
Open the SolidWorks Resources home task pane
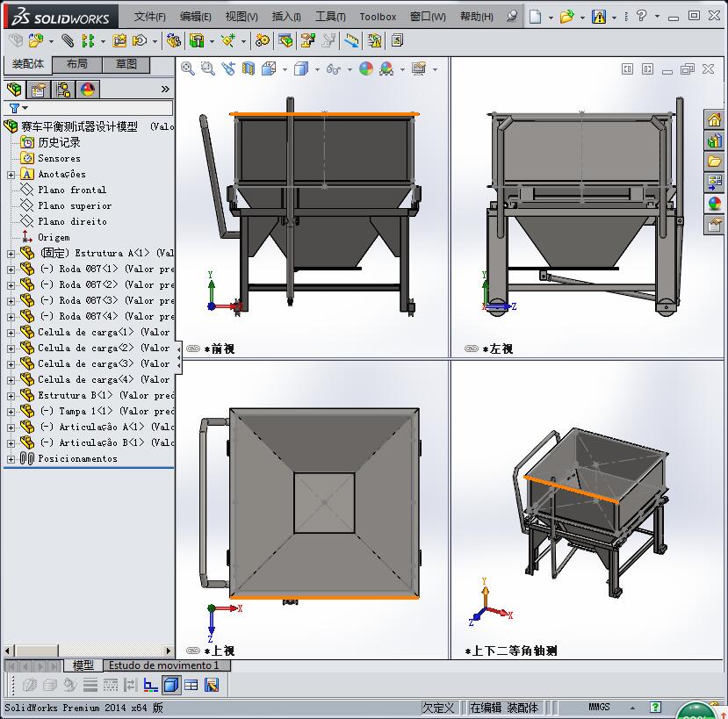715,119
